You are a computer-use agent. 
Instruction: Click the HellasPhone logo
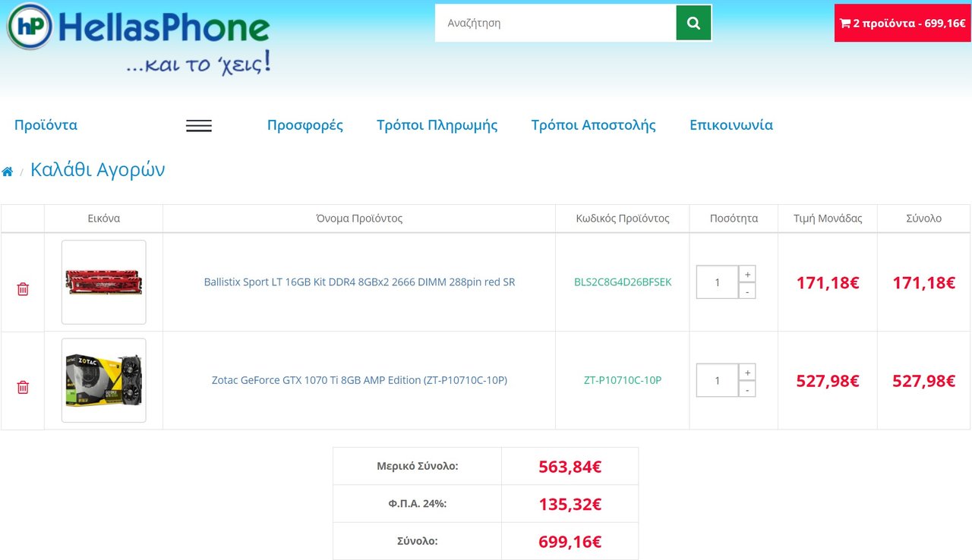click(x=139, y=38)
